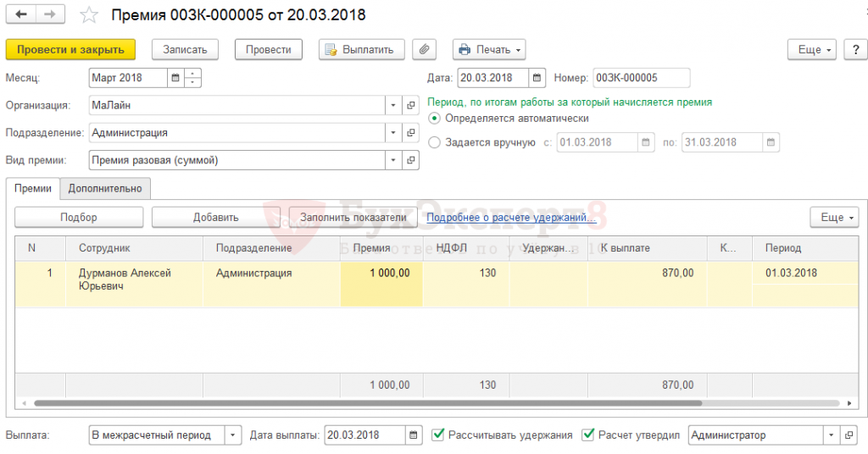Select the Определяется автоматически option
Viewport: 868px width, 454px height.
pos(435,119)
